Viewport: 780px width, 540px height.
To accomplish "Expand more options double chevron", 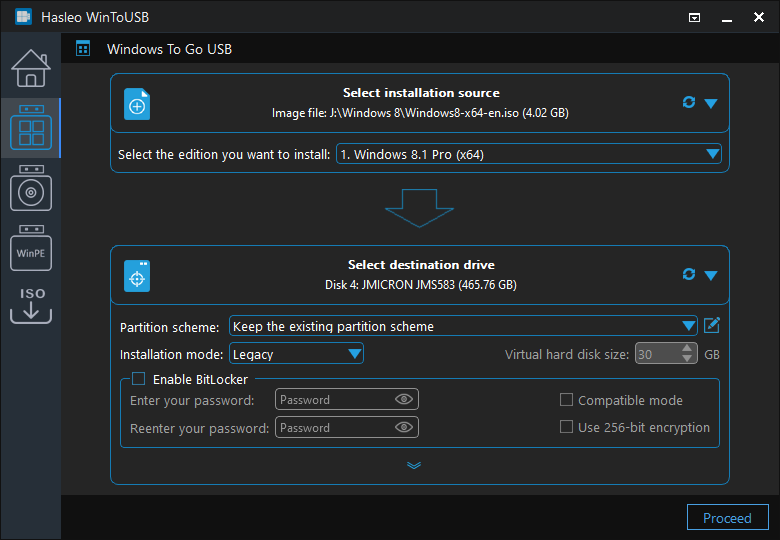I will (x=414, y=465).
